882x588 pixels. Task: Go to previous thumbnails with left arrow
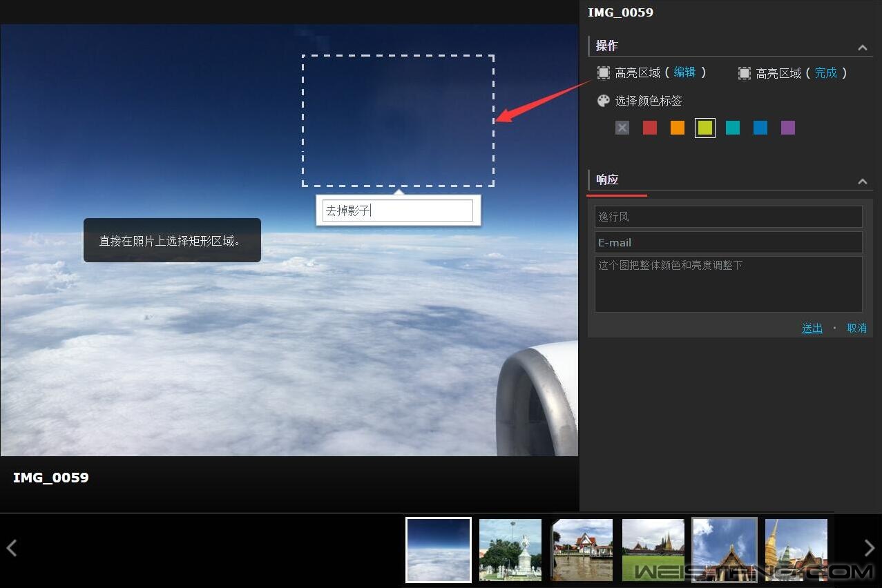click(x=11, y=548)
